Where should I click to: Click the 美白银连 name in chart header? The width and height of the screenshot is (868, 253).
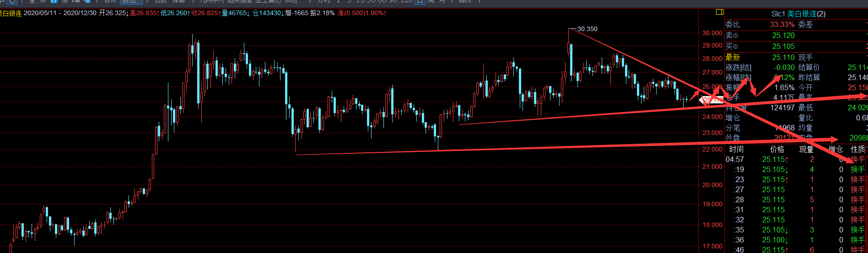[10, 13]
